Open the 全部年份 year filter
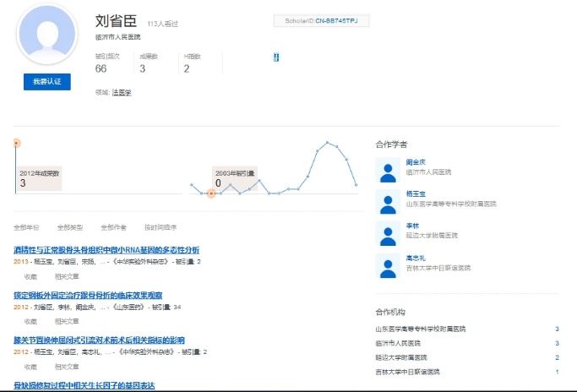The image size is (577, 392). [26, 227]
